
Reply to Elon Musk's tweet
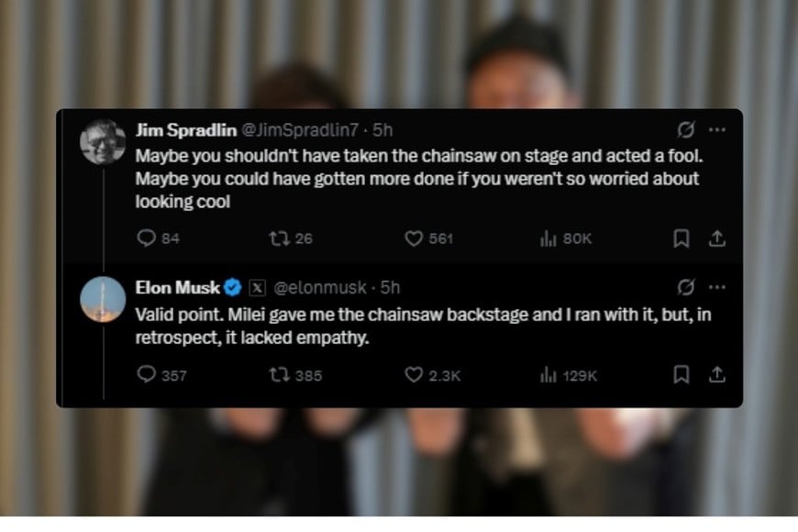[x=147, y=375]
